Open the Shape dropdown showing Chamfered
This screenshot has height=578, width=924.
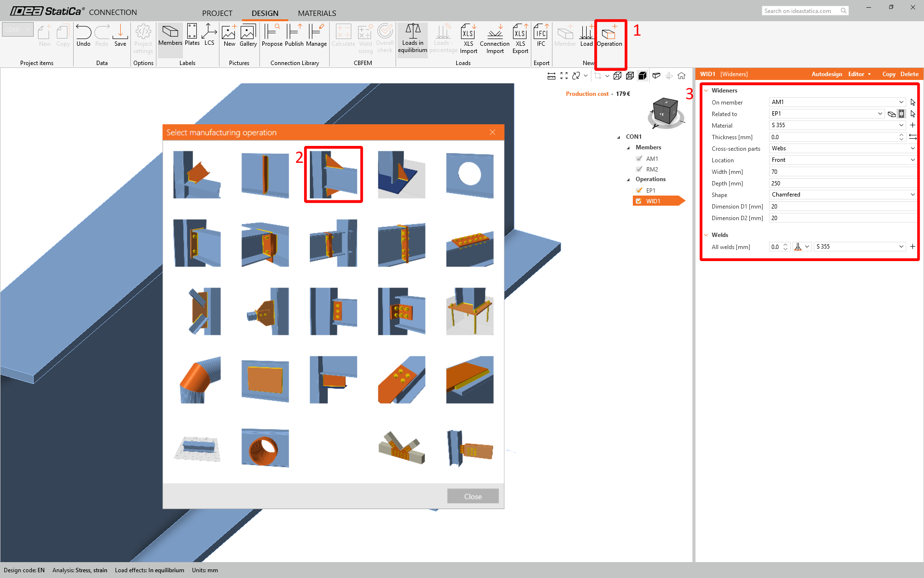(843, 195)
